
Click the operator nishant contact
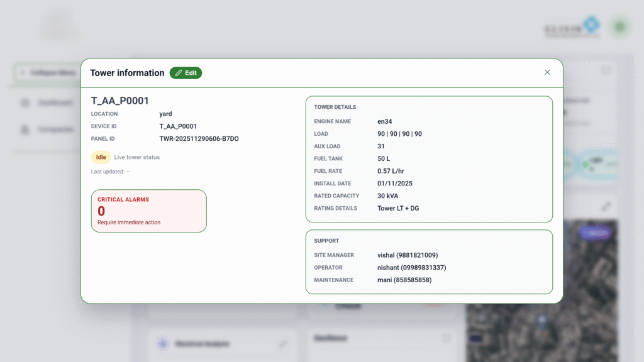[x=411, y=268]
